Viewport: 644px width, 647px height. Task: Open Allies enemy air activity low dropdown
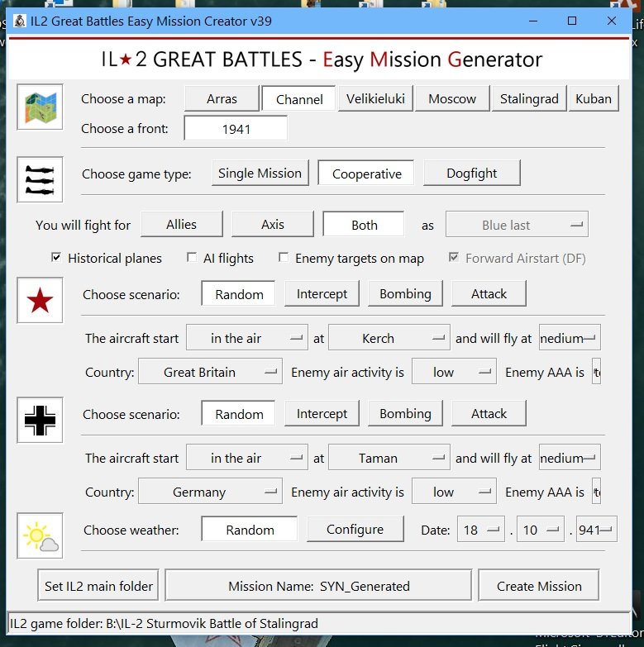454,371
